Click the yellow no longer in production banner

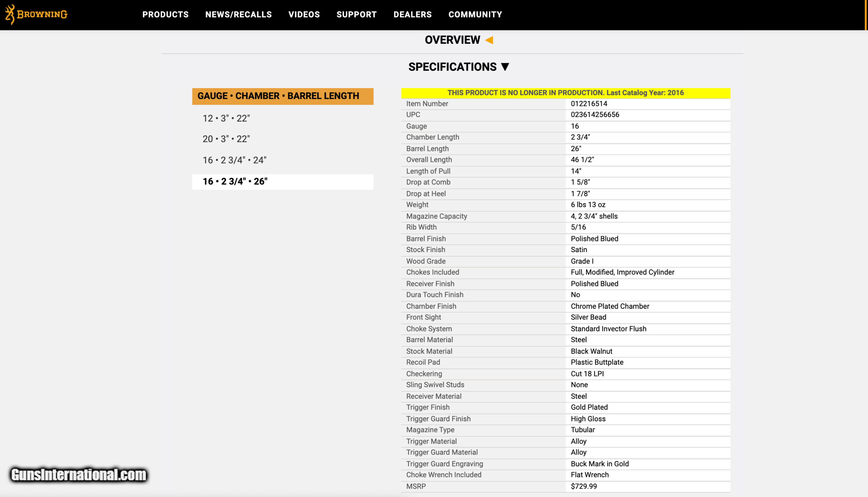[565, 93]
